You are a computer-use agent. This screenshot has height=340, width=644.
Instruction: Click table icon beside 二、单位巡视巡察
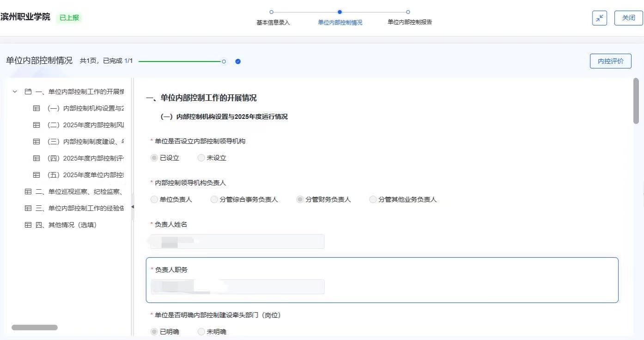28,192
